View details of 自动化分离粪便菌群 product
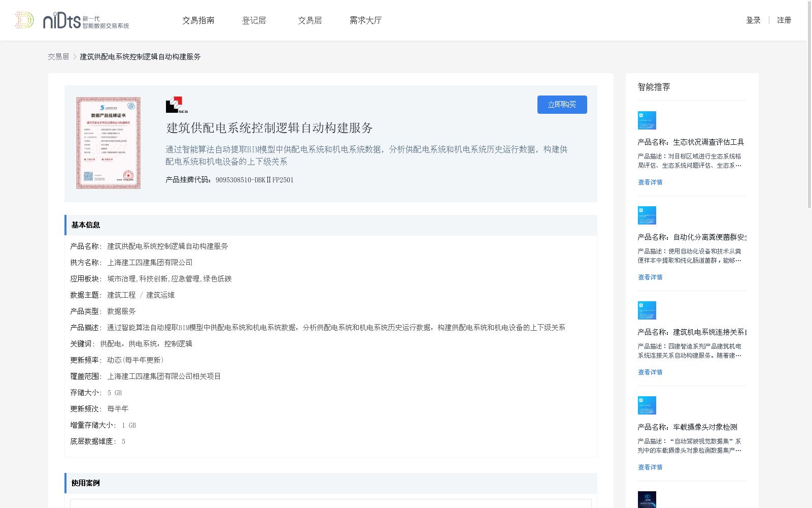Image resolution: width=812 pixels, height=508 pixels. (x=650, y=277)
